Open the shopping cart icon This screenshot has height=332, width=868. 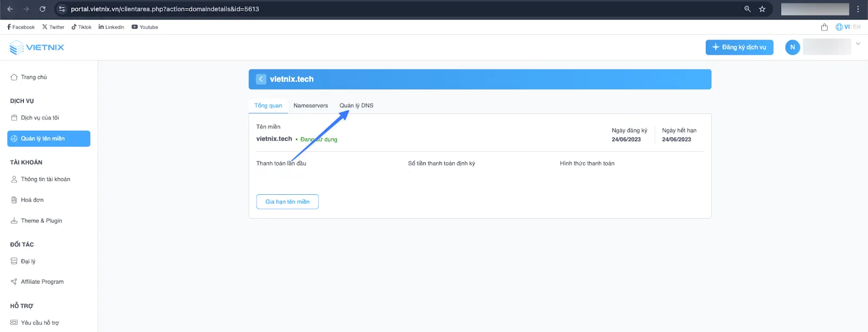pos(824,27)
